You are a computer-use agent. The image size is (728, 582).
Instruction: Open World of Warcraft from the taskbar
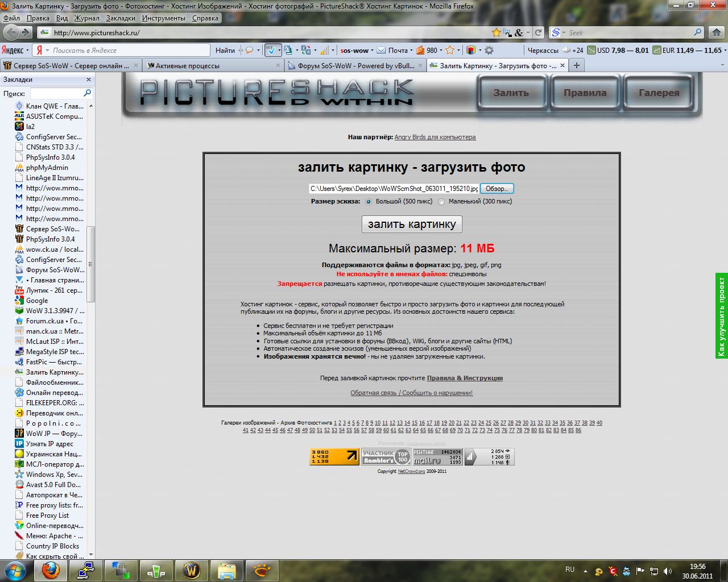coord(191,570)
